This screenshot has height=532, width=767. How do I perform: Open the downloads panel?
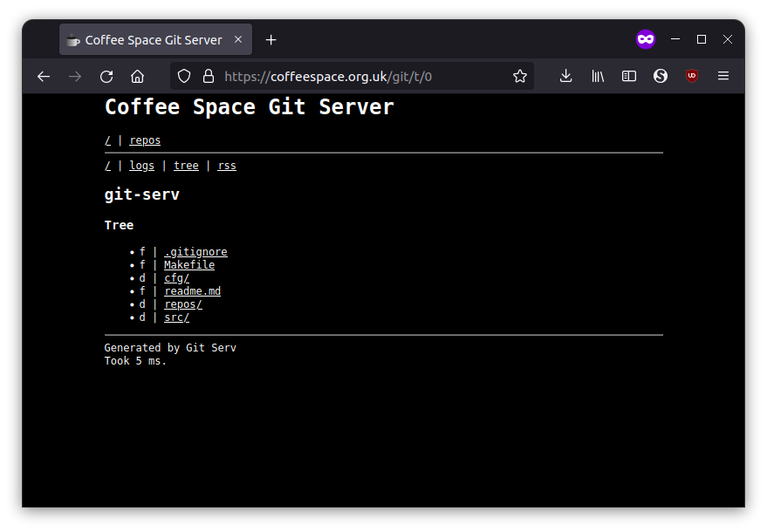coord(566,76)
